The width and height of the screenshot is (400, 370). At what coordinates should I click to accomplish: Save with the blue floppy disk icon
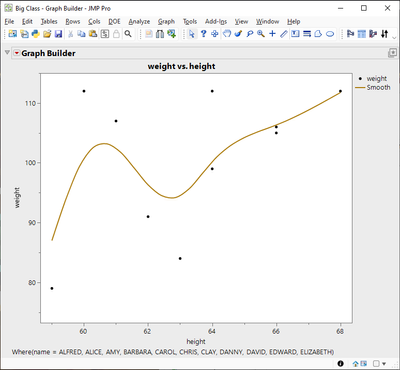coord(59,34)
